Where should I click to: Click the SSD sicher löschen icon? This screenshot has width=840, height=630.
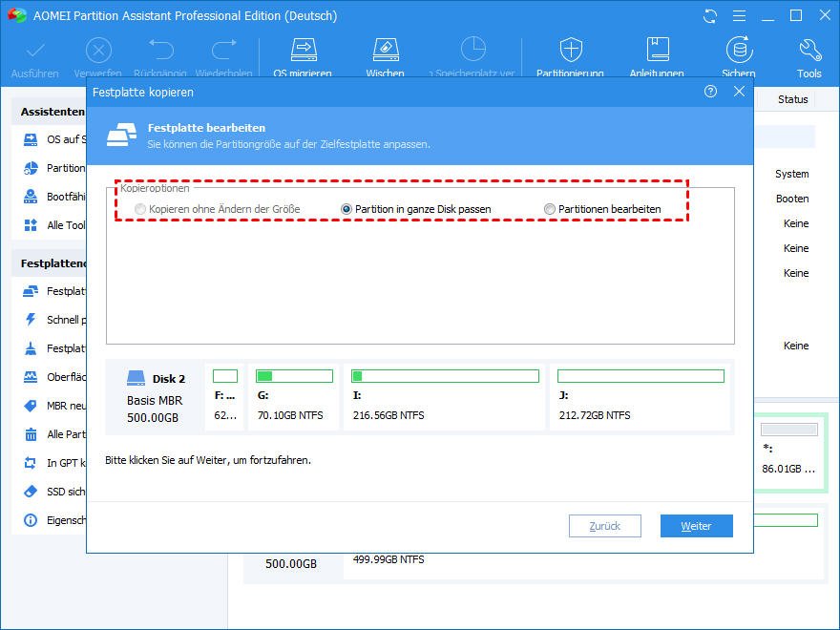point(31,492)
